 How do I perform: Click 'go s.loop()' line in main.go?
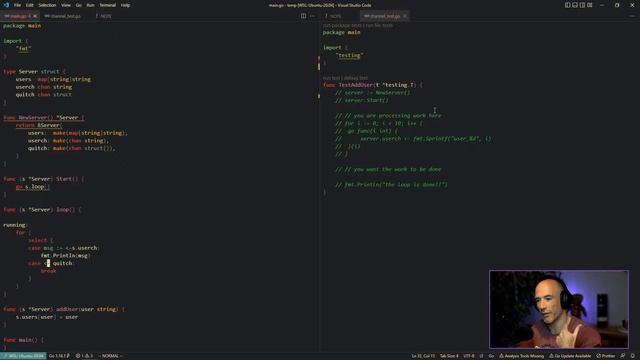[33, 187]
